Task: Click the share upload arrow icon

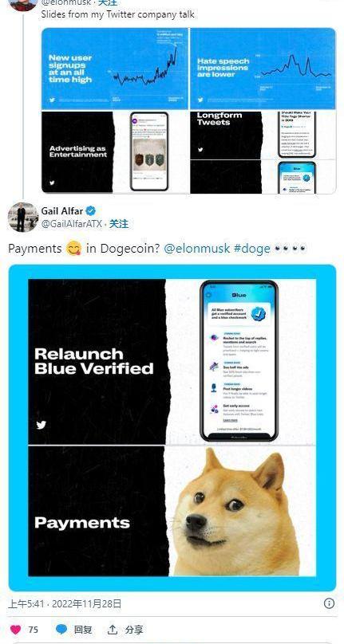Action: pos(112,629)
